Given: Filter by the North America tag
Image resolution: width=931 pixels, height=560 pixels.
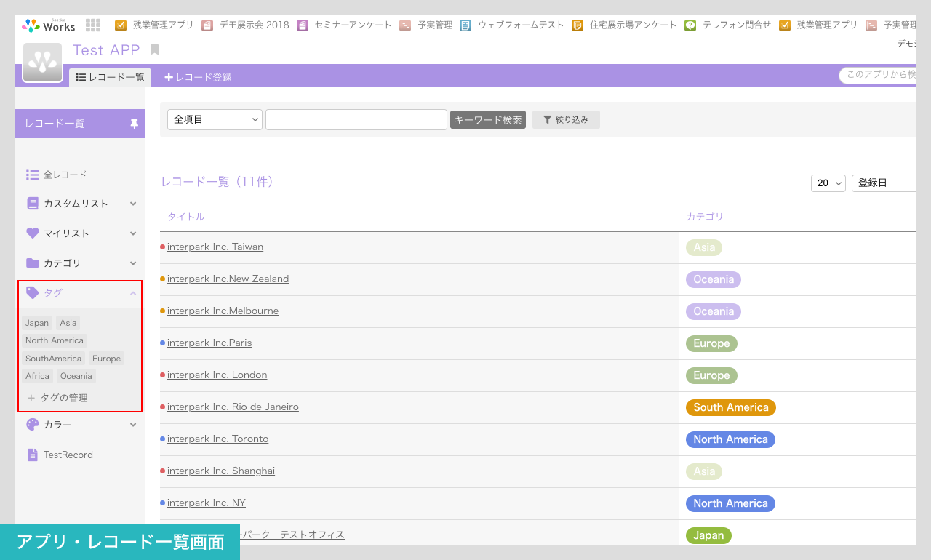Looking at the screenshot, I should point(55,340).
